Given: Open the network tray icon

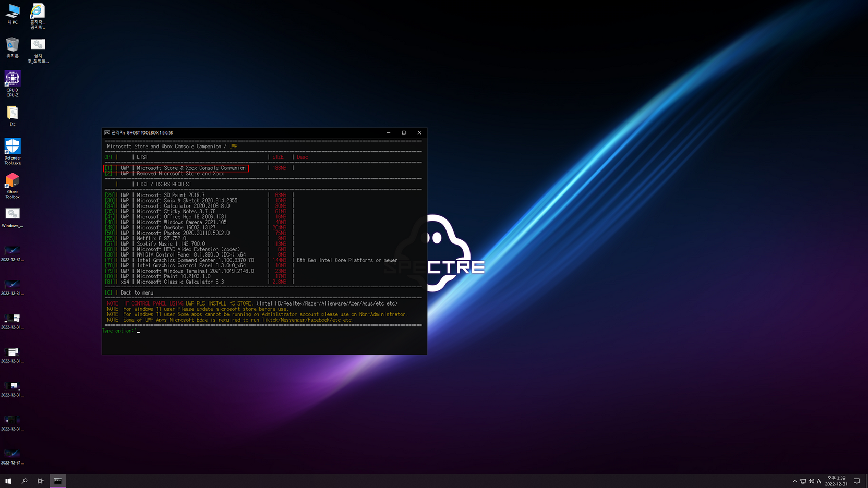Looking at the screenshot, I should [803, 481].
